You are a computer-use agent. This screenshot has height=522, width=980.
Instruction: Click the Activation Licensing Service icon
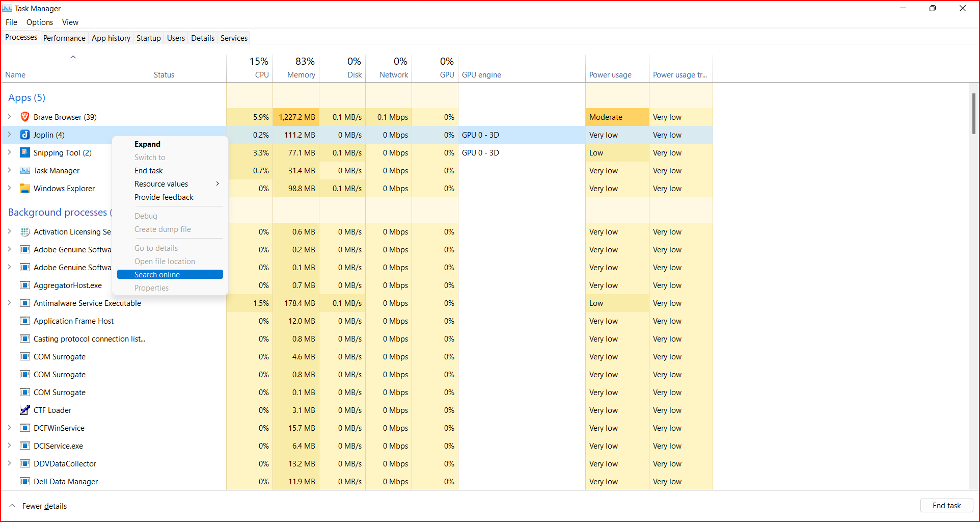24,231
